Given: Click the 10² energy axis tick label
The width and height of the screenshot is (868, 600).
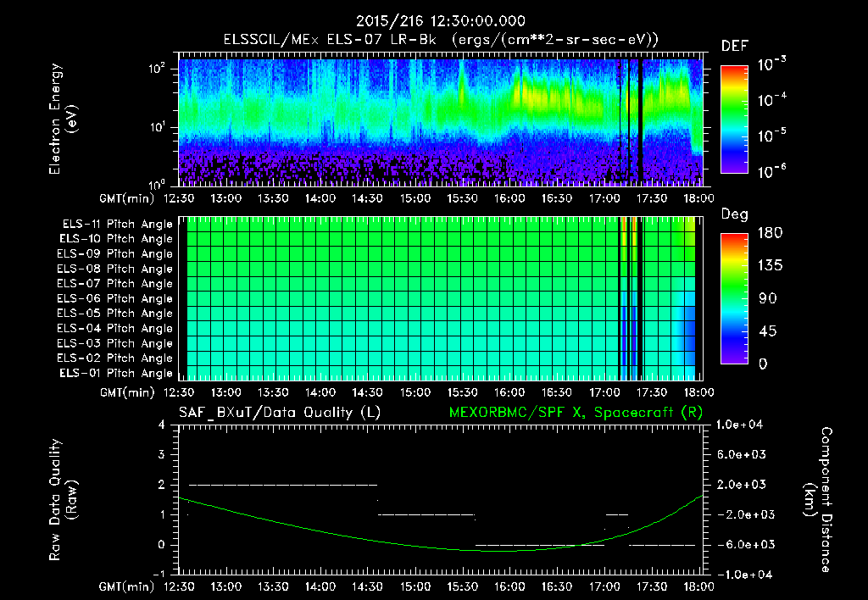Looking at the screenshot, I should coord(157,69).
